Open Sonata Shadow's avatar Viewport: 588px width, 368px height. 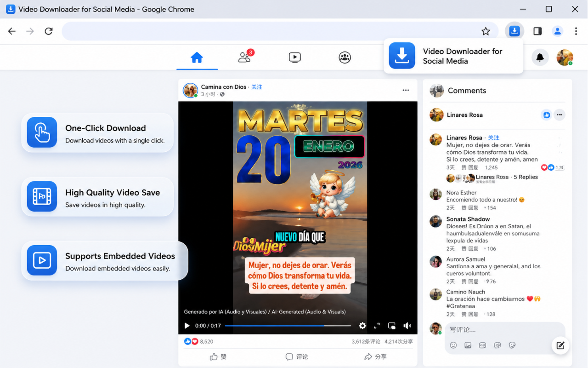click(435, 221)
